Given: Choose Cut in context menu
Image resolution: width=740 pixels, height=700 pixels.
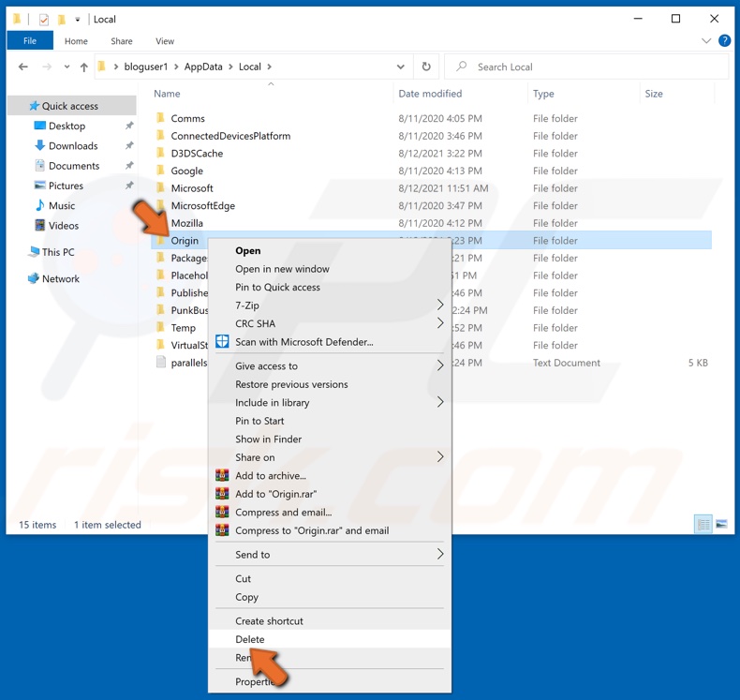Looking at the screenshot, I should click(330, 579).
